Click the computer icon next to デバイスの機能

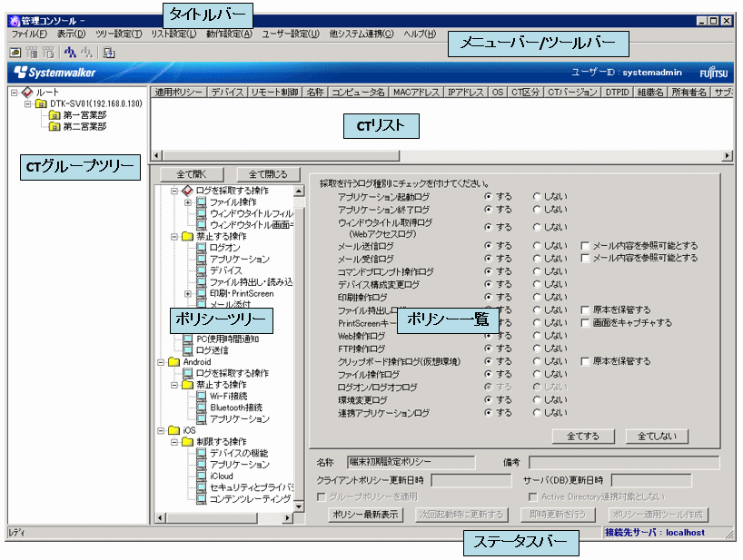tap(202, 454)
